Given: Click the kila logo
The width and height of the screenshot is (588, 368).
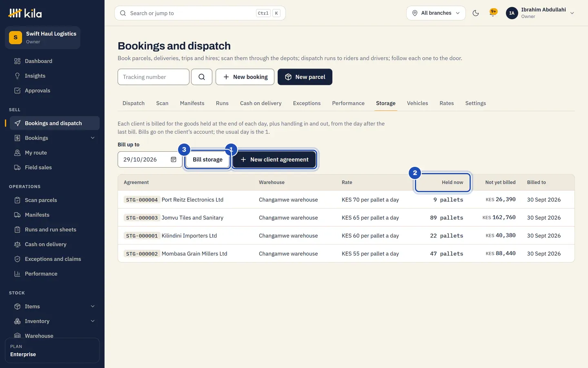Looking at the screenshot, I should click(x=25, y=13).
